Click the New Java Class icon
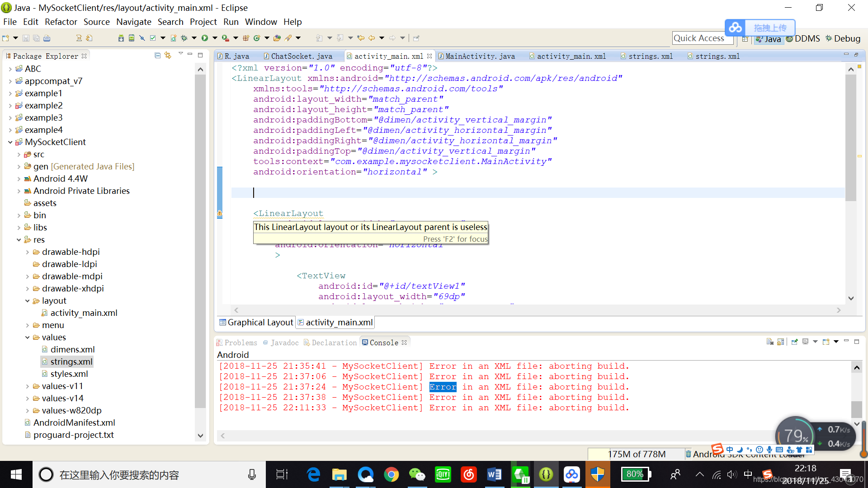The image size is (868, 488). (257, 38)
